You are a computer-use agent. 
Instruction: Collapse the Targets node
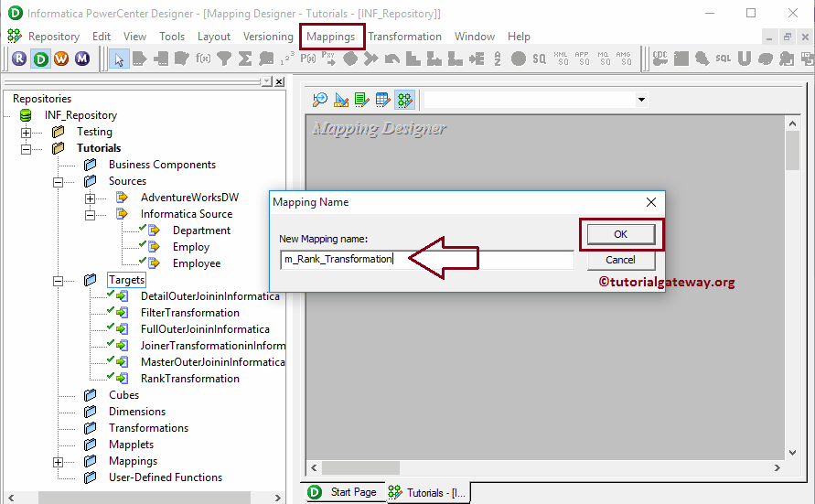[59, 281]
